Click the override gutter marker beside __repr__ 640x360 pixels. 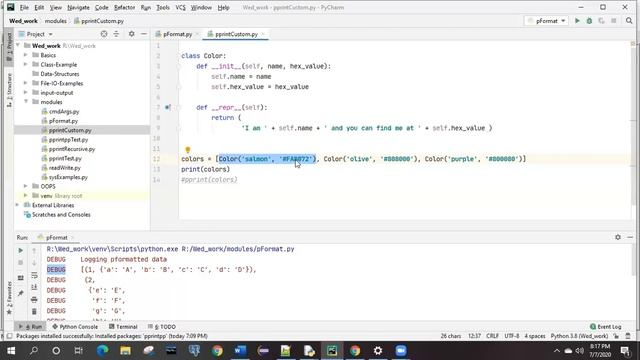[168, 107]
